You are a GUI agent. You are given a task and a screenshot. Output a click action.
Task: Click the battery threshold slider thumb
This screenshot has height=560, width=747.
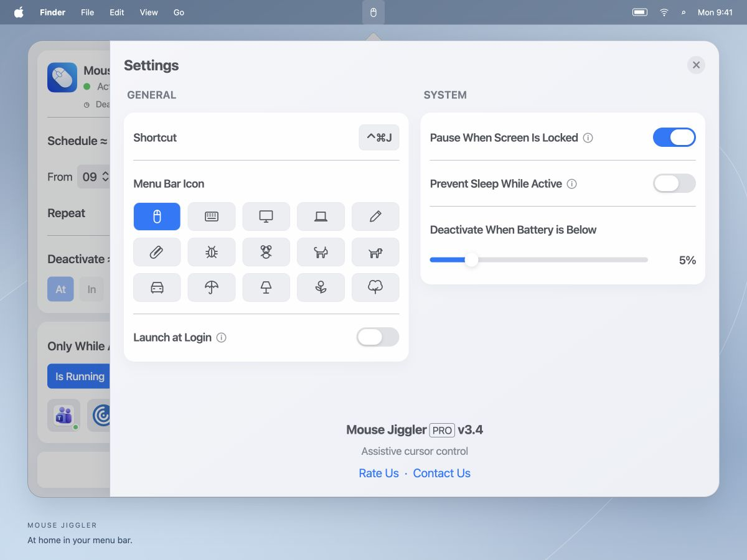point(472,260)
